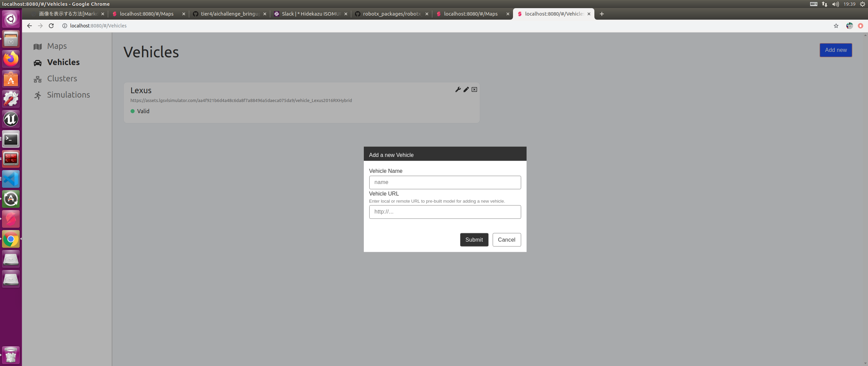Focus the Vehicle URL input field
868x366 pixels.
click(445, 212)
